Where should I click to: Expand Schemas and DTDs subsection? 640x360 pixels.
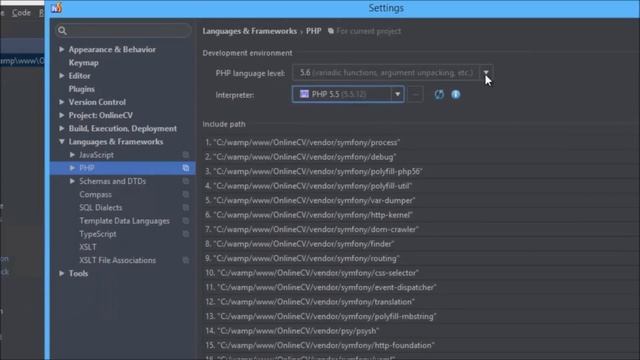(72, 181)
